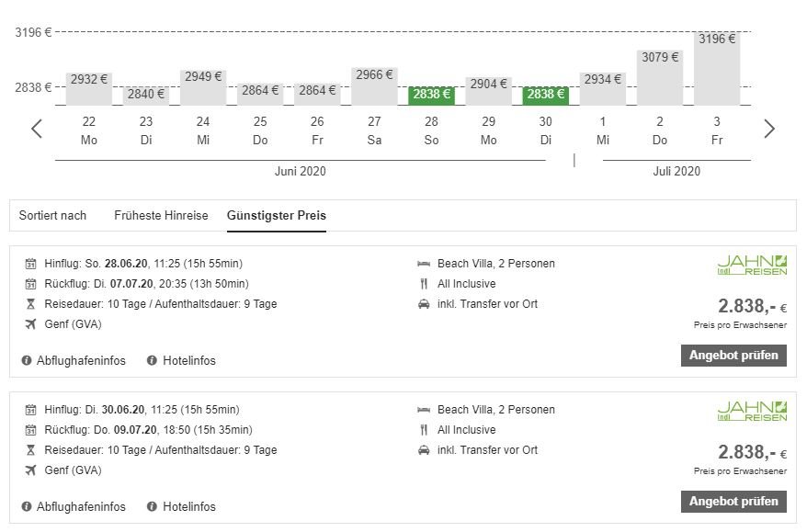Pick the 2840 € bar for Tuesday 23
Viewport: 807px width, 532px height.
click(146, 95)
